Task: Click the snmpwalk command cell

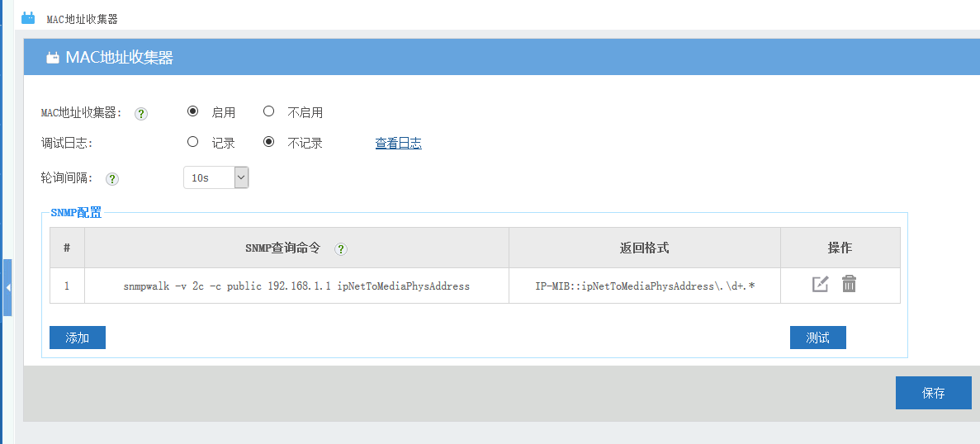Action: 296,286
